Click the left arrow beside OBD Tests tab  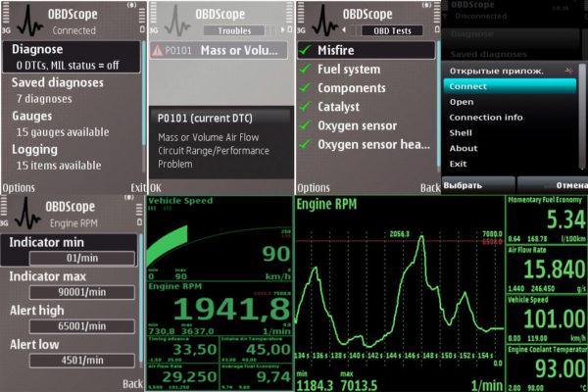[x=344, y=30]
